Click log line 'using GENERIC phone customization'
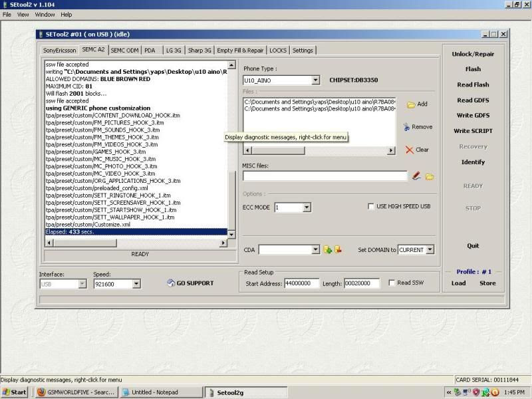This screenshot has width=532, height=399. 98,108
